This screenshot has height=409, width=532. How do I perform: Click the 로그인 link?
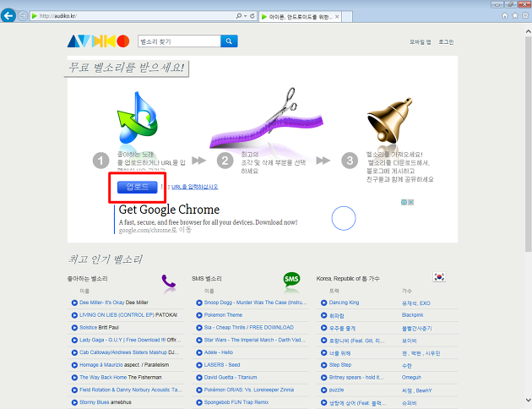coord(446,41)
